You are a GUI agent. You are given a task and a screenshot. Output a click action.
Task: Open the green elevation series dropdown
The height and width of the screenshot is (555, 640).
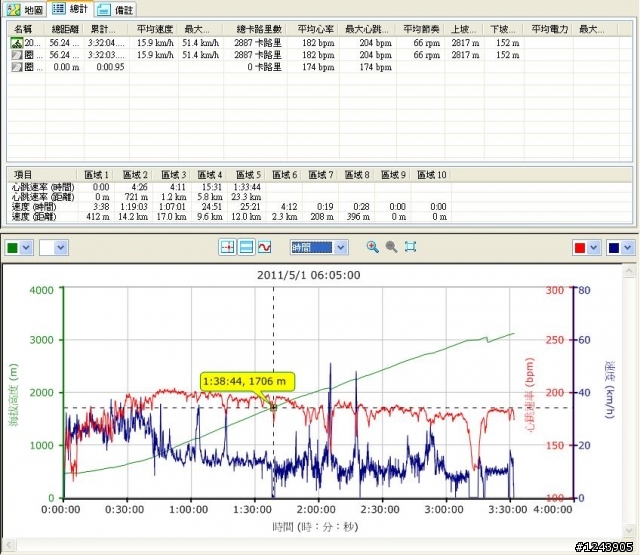[x=26, y=248]
